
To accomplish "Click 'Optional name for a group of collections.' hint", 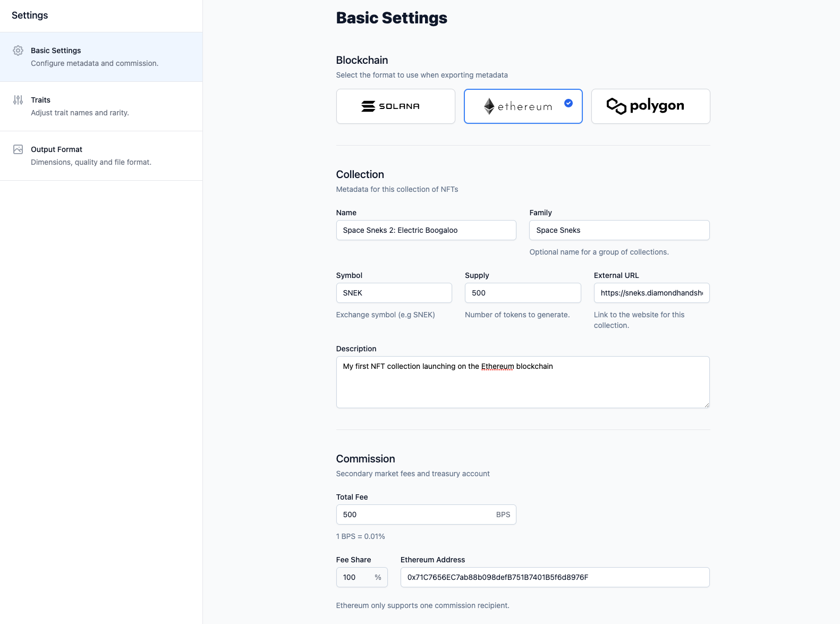I will pyautogui.click(x=599, y=252).
